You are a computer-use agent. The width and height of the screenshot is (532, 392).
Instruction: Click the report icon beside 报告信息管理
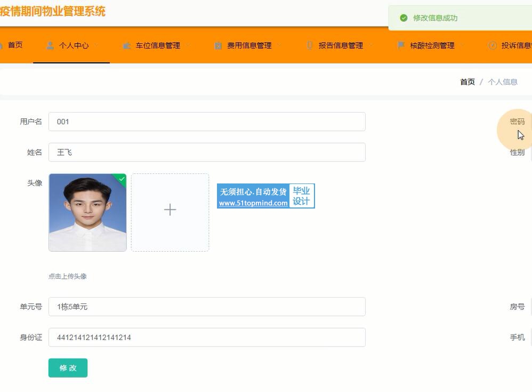coord(310,45)
